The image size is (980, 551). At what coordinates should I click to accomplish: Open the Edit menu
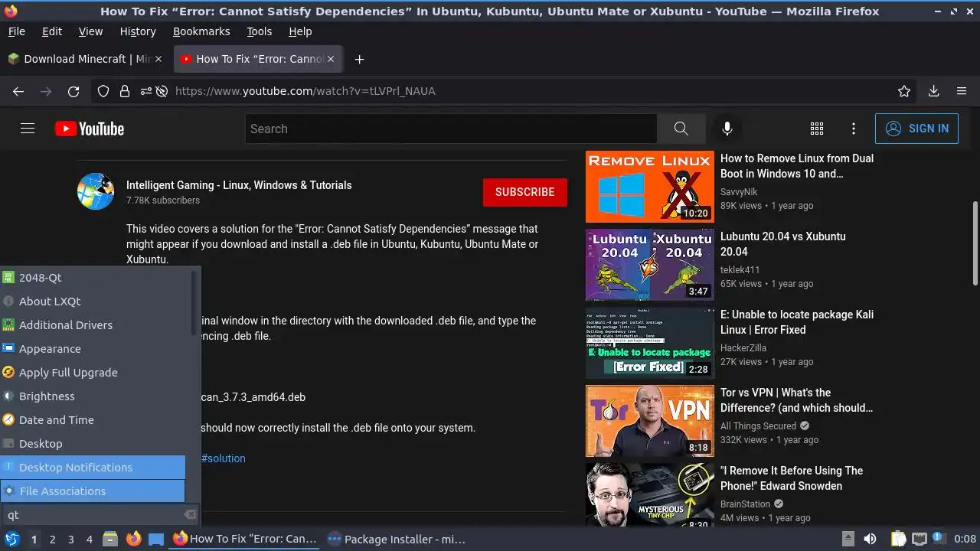pos(52,31)
